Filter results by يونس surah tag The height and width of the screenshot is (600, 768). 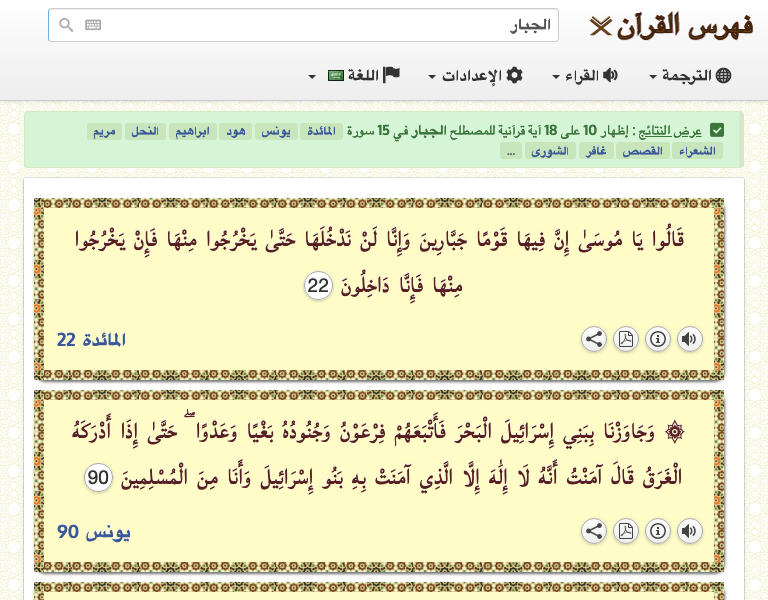point(276,131)
